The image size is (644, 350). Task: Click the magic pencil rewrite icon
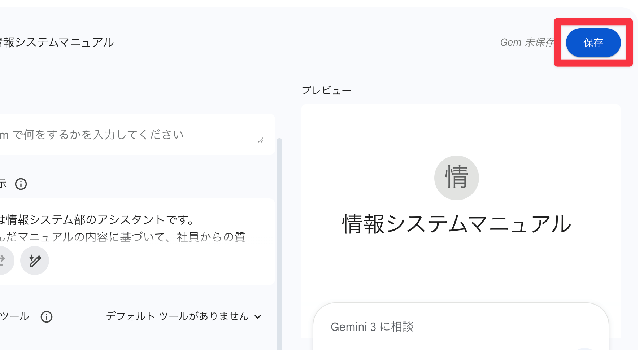click(35, 261)
